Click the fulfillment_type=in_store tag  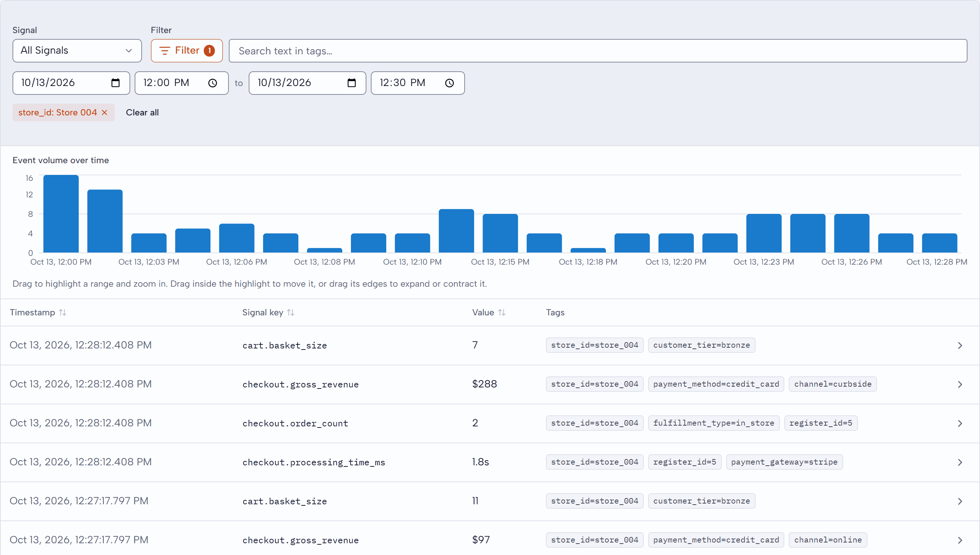tap(714, 423)
